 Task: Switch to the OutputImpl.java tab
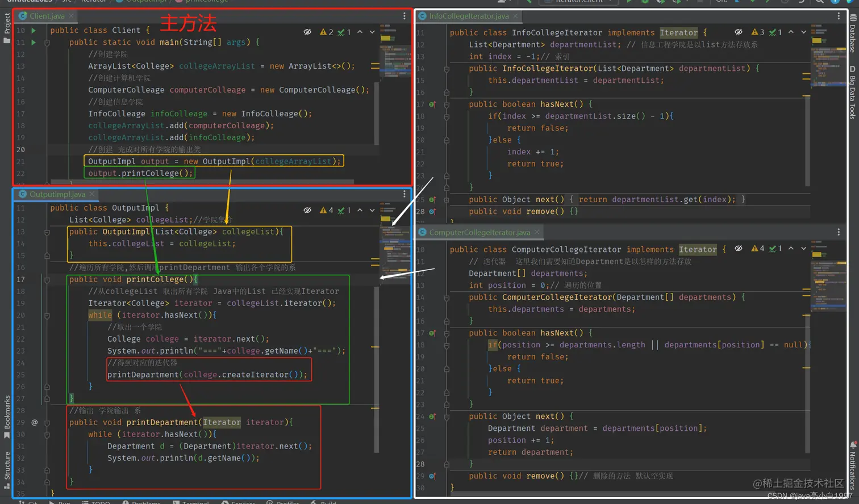tap(56, 194)
